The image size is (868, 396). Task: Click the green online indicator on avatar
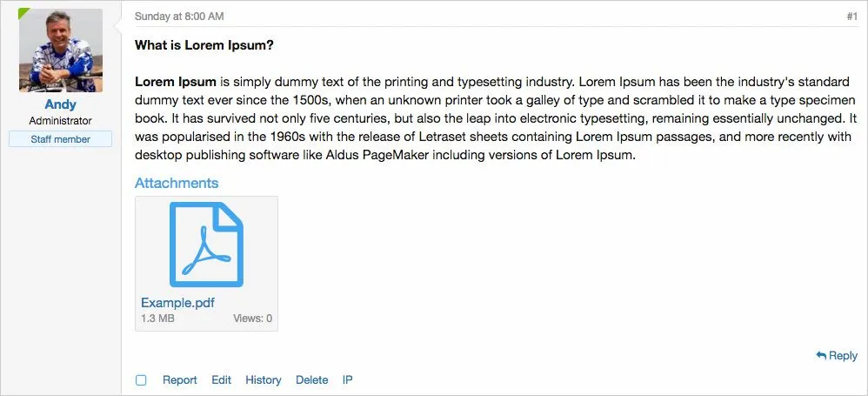pos(23,14)
